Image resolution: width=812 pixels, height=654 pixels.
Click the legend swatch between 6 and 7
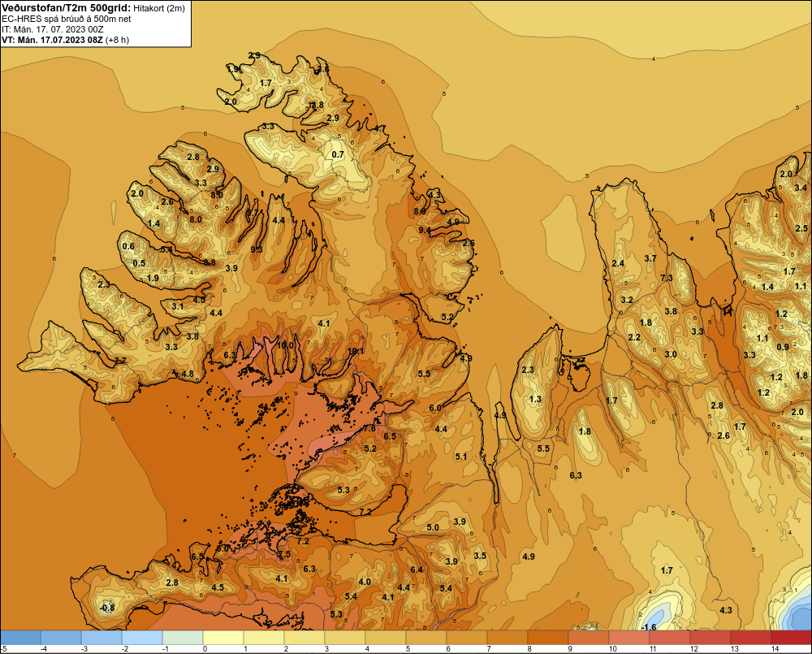pos(467,638)
